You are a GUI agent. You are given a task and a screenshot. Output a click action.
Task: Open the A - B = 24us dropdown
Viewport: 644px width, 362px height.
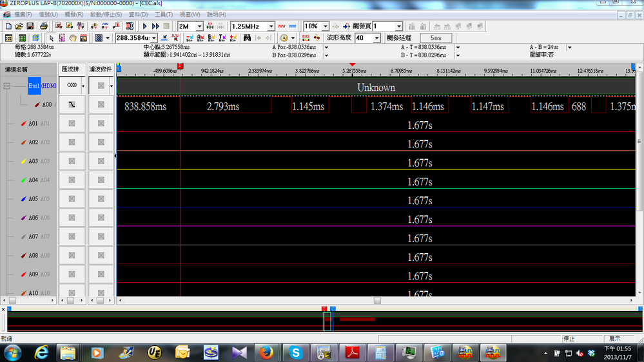click(570, 47)
